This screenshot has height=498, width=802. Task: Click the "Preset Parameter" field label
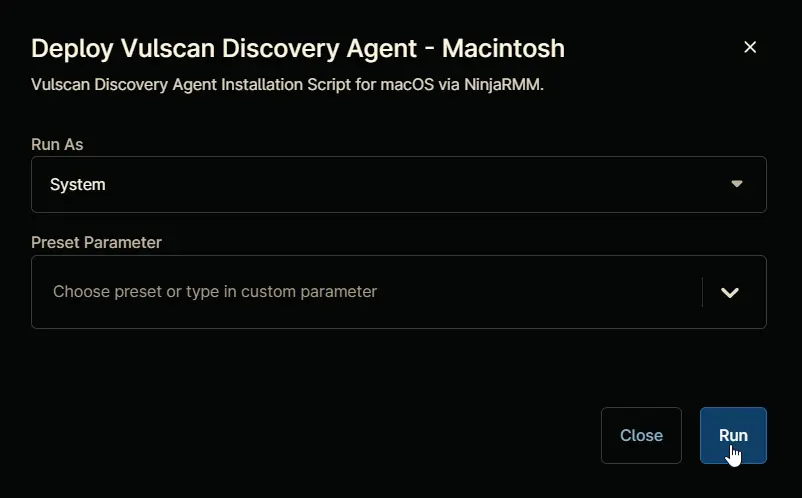point(96,242)
